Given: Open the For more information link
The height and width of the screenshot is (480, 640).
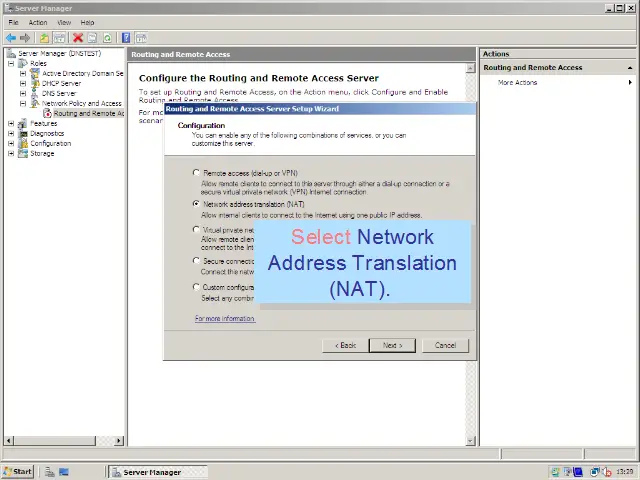Looking at the screenshot, I should (225, 318).
